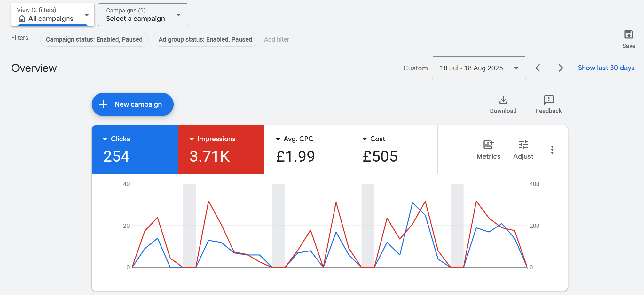644x295 pixels.
Task: Select the Impressions metric tile
Action: pos(221,150)
